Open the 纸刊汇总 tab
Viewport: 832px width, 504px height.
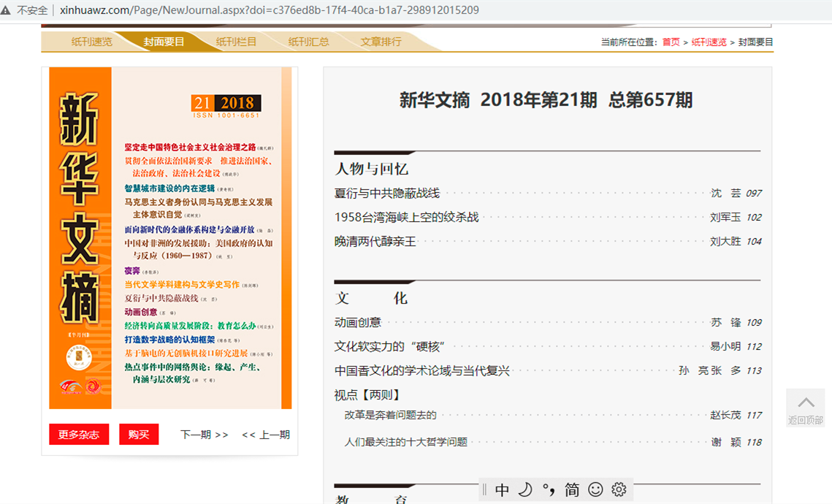(x=308, y=42)
